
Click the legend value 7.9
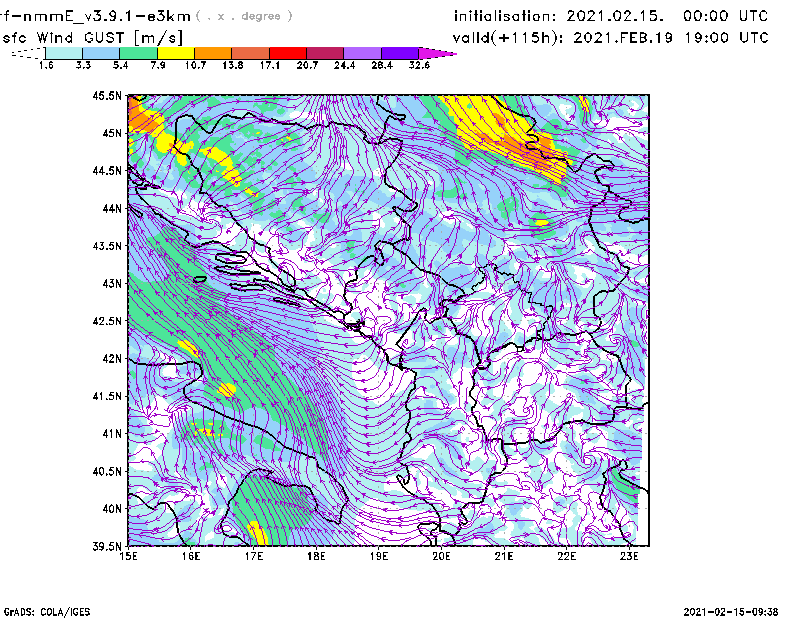coord(158,65)
